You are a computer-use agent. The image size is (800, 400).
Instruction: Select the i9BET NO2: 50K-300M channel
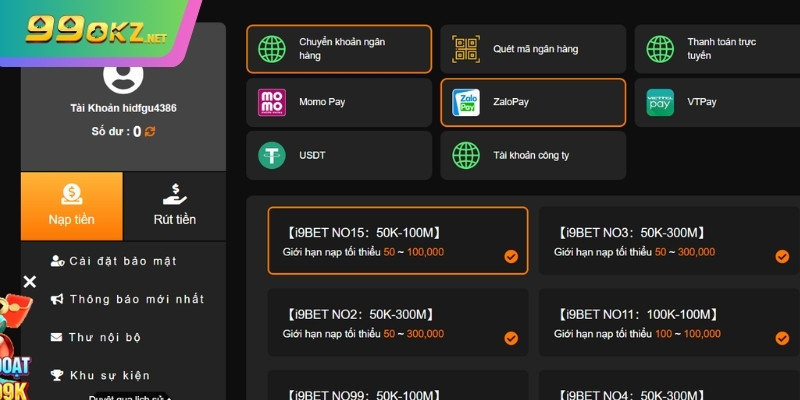click(x=398, y=322)
